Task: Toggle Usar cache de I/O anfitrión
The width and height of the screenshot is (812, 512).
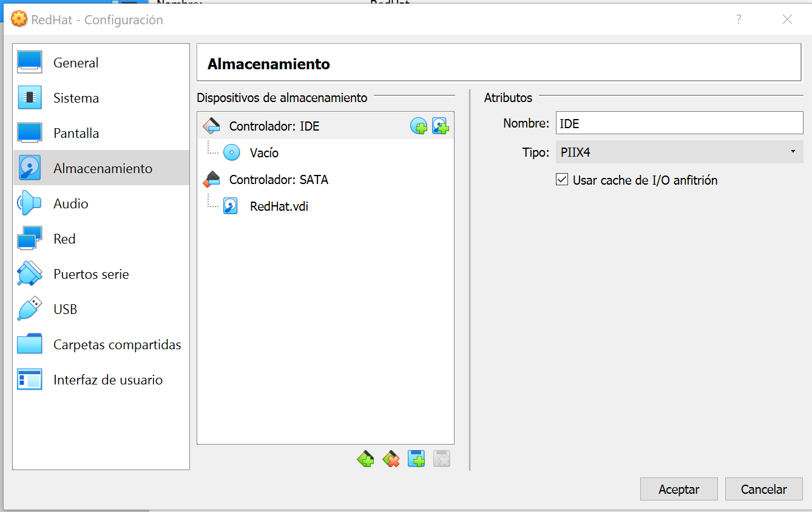Action: [x=637, y=180]
